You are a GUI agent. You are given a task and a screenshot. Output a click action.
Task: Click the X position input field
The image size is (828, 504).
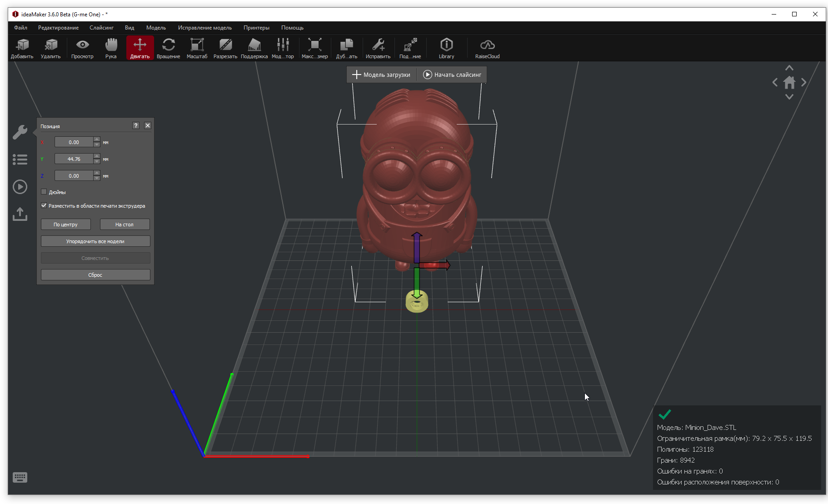point(74,142)
